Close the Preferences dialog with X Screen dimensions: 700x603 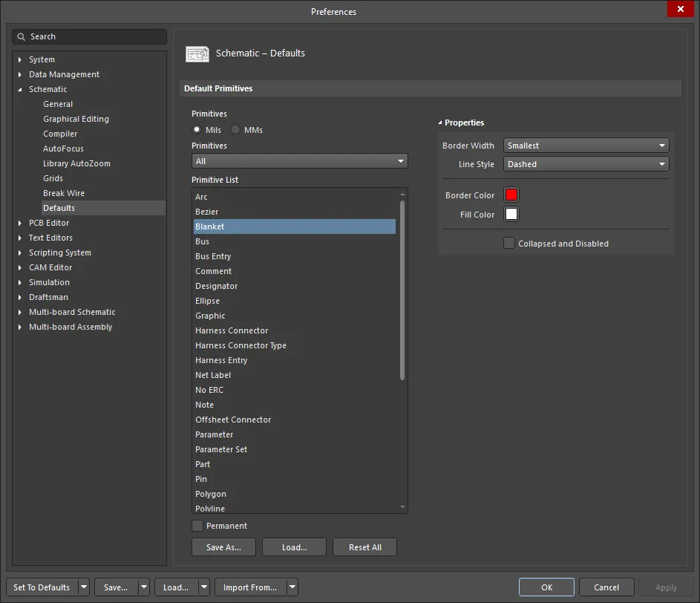click(680, 9)
